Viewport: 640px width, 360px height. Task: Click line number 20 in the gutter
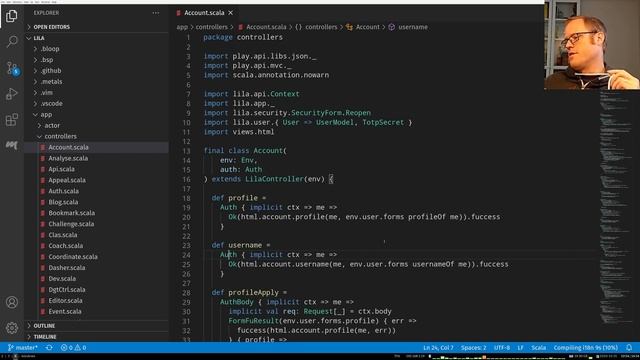click(x=186, y=217)
